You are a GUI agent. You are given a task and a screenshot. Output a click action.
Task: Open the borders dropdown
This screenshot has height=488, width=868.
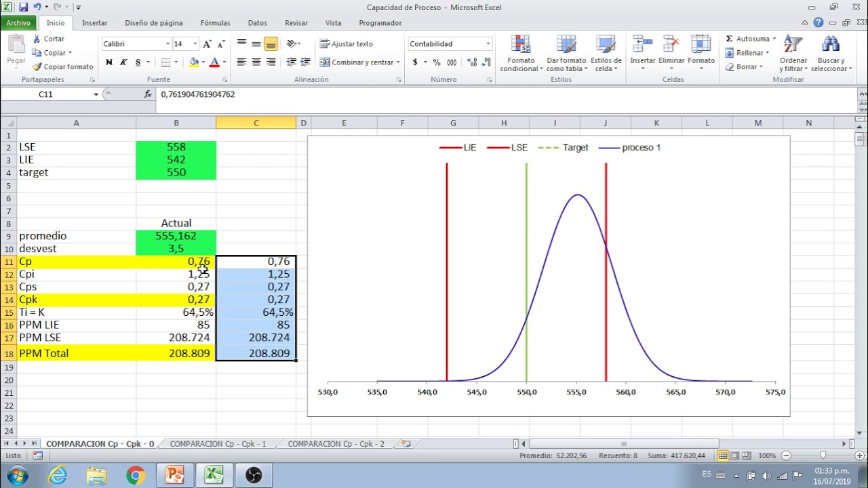[x=177, y=62]
